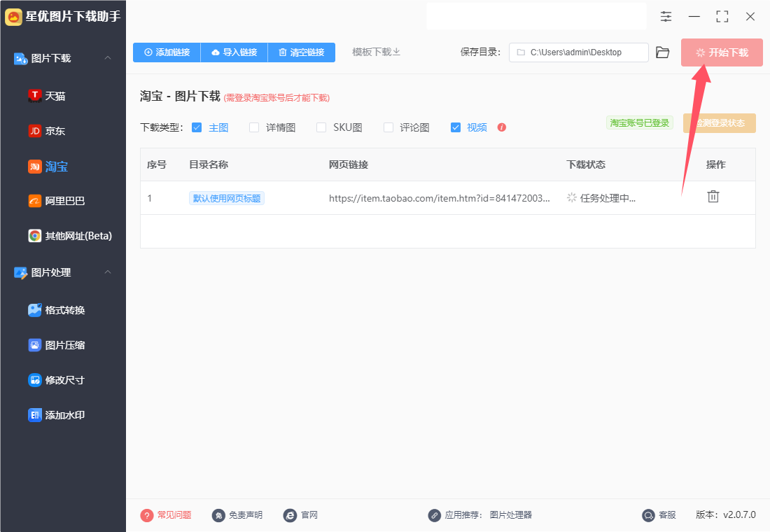Select the 其他网址 Chrome icon
770x532 pixels.
[35, 236]
